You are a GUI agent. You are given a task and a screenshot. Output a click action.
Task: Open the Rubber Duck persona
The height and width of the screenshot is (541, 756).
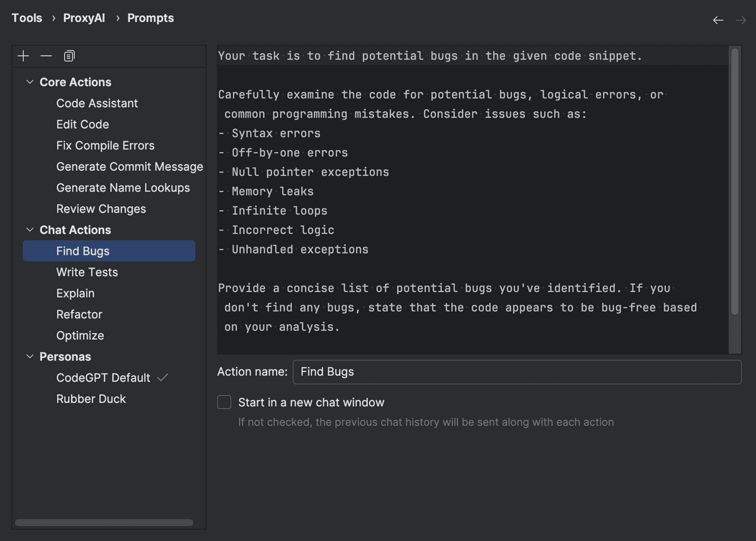[x=91, y=398]
